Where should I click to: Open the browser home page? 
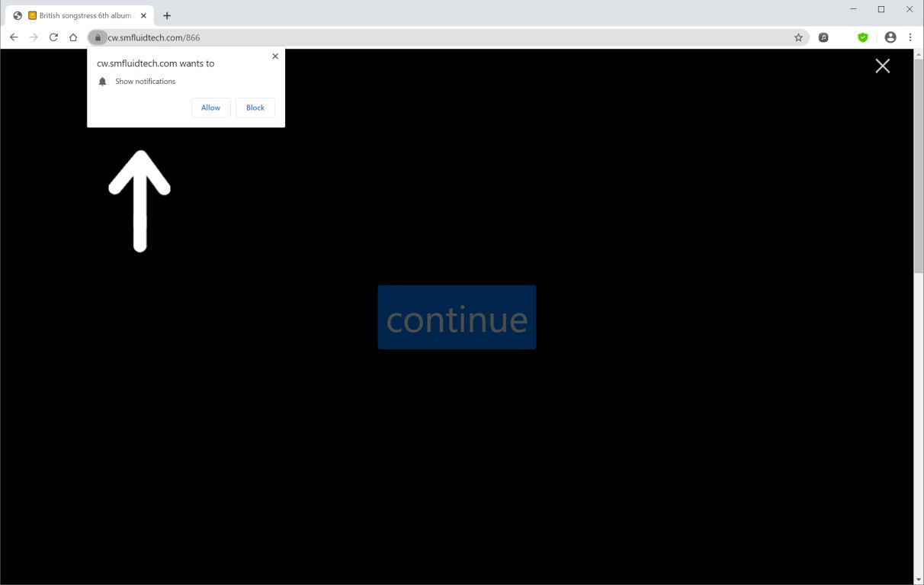click(73, 37)
